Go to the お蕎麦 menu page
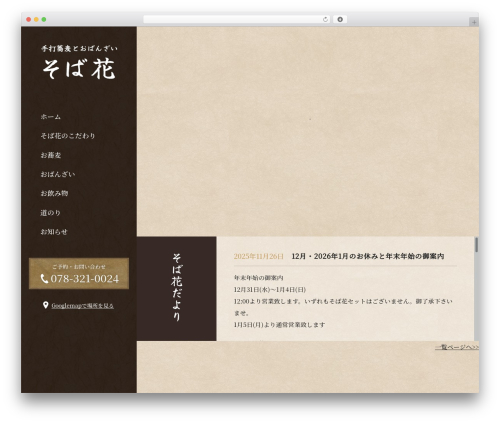Image resolution: width=500 pixels, height=423 pixels. tap(51, 155)
